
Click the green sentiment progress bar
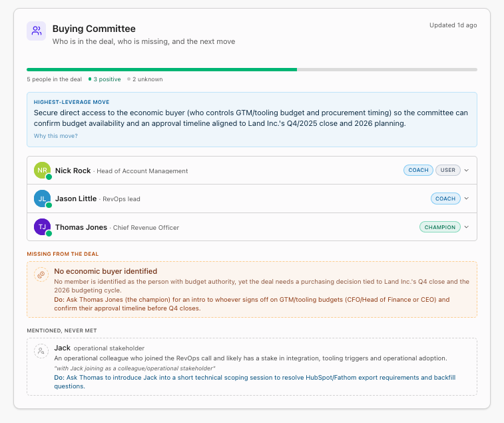point(162,69)
